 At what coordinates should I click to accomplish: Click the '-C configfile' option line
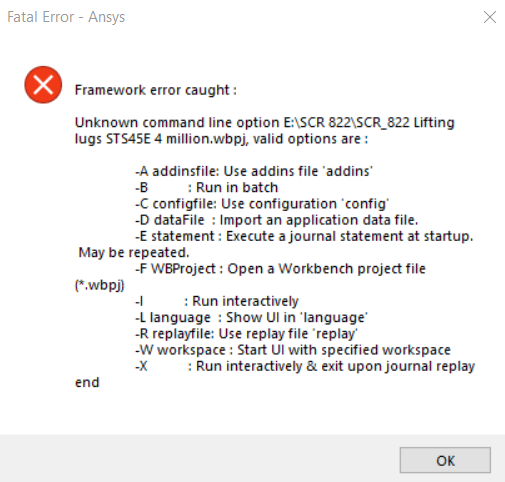tap(262, 204)
